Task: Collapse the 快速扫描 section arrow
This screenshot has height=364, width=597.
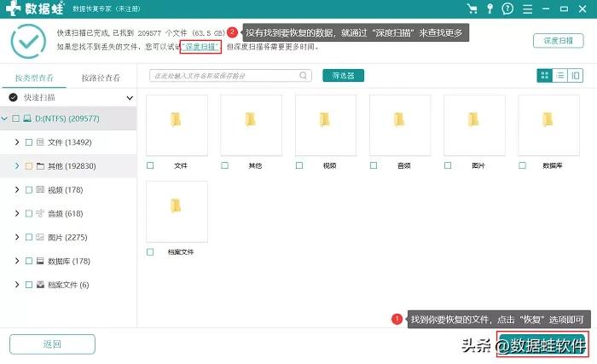Action: tap(130, 98)
